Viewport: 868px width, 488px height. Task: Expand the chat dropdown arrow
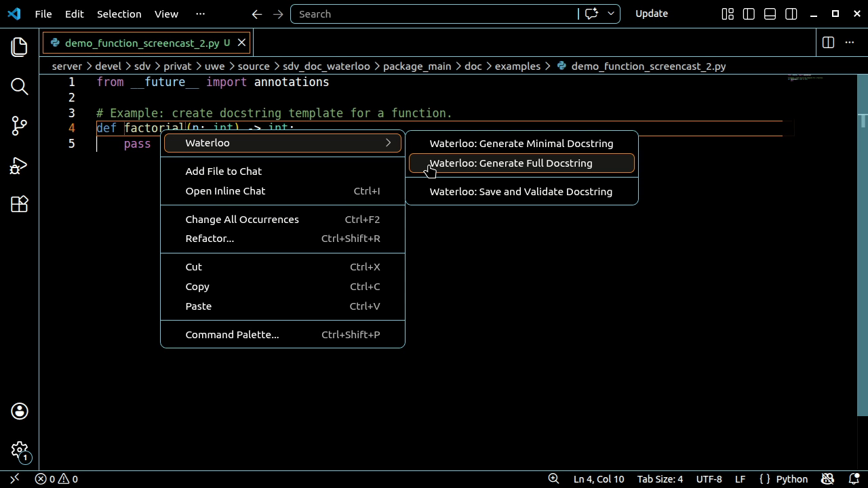coord(610,14)
